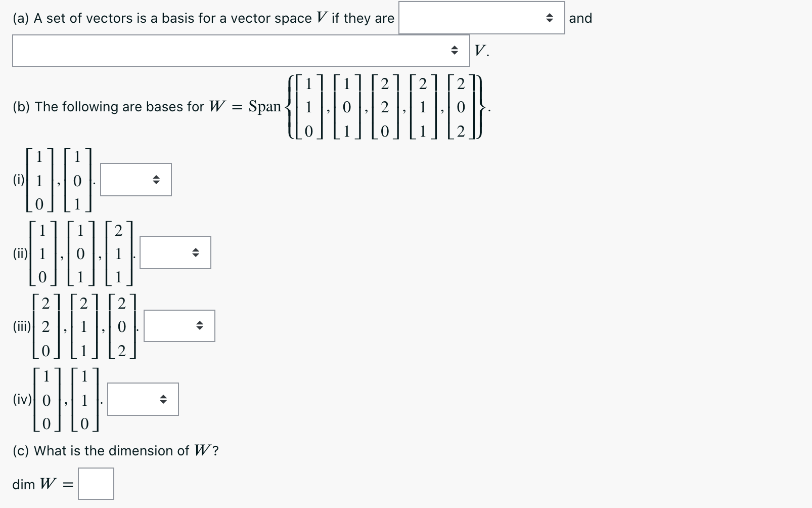Image resolution: width=812 pixels, height=508 pixels.
Task: Click the selector following the three-vector set (ii)
Action: [175, 252]
